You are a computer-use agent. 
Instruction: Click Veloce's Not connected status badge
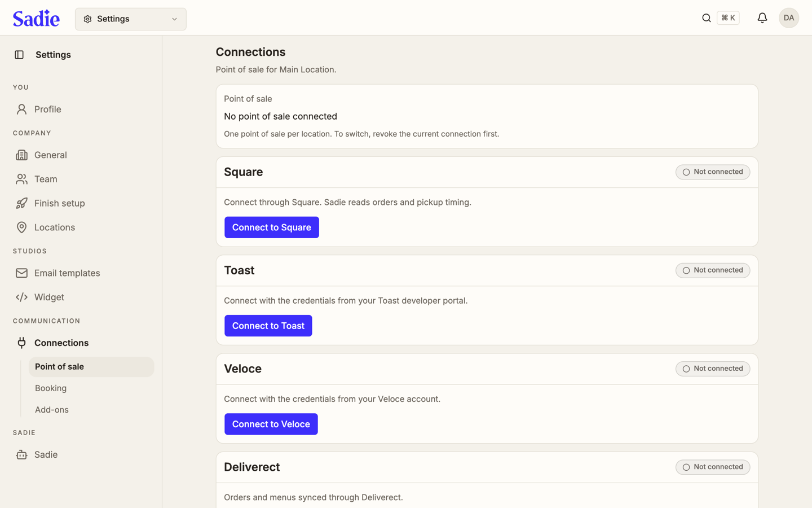[713, 369]
